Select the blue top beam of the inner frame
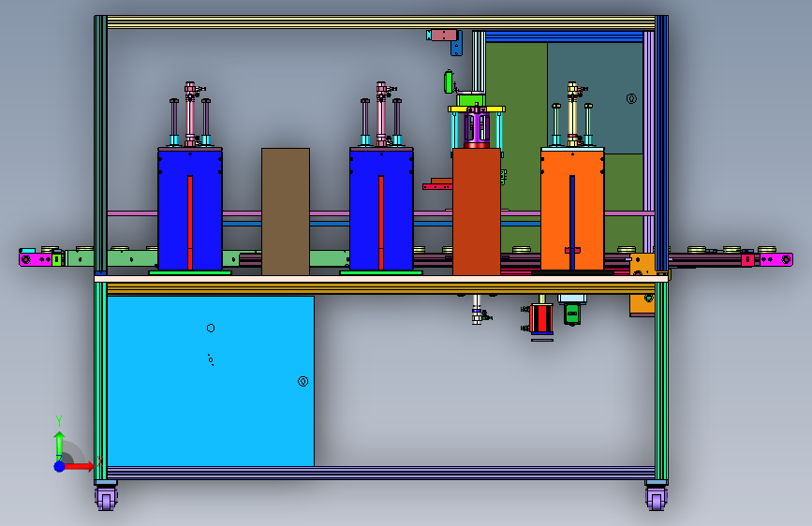Screen dimensions: 812x526 click(564, 37)
